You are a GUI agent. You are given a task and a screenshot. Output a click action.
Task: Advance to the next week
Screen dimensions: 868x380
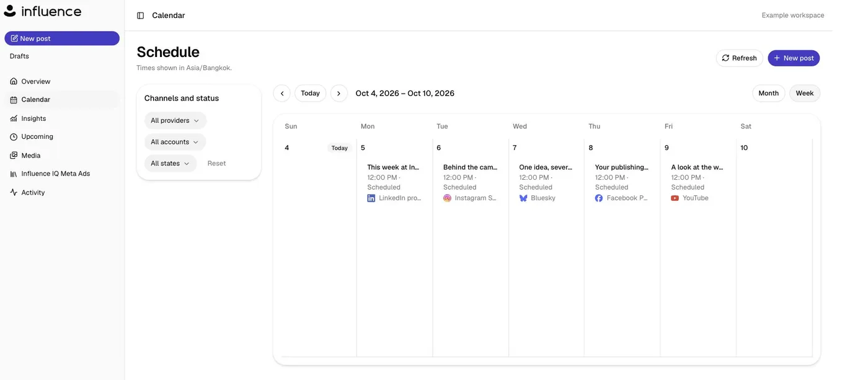339,94
